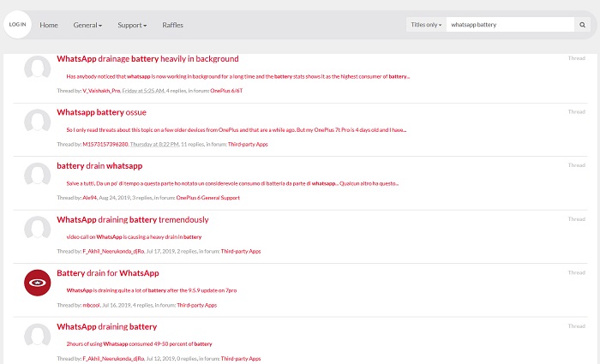
Task: Open 'battery drain whatsapp' thread
Action: coord(99,166)
